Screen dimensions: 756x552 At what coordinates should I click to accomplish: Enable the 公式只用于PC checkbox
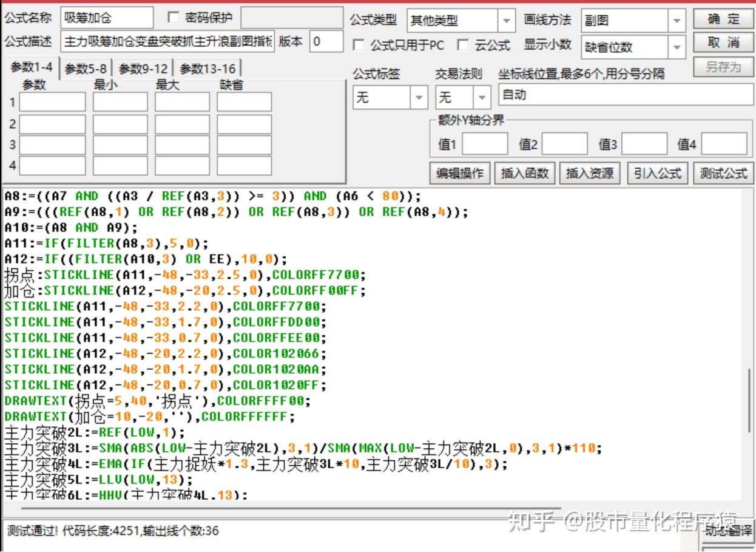coord(359,45)
